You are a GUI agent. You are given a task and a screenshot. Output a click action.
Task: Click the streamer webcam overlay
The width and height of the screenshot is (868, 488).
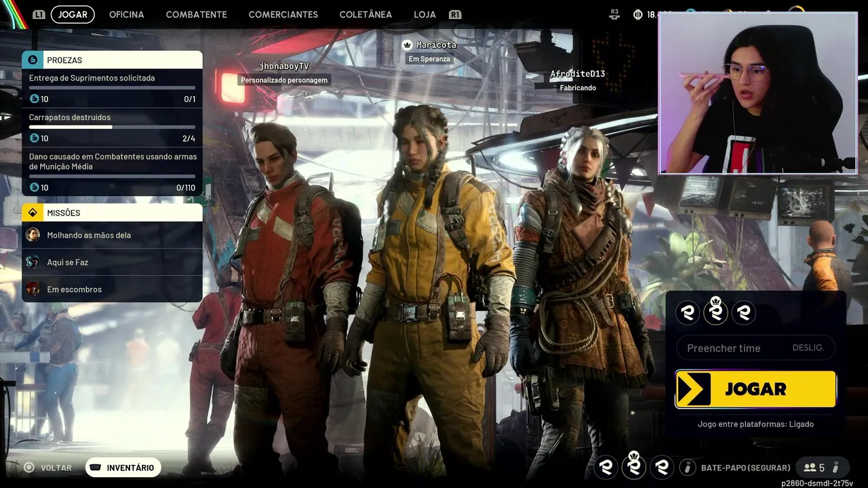[758, 93]
